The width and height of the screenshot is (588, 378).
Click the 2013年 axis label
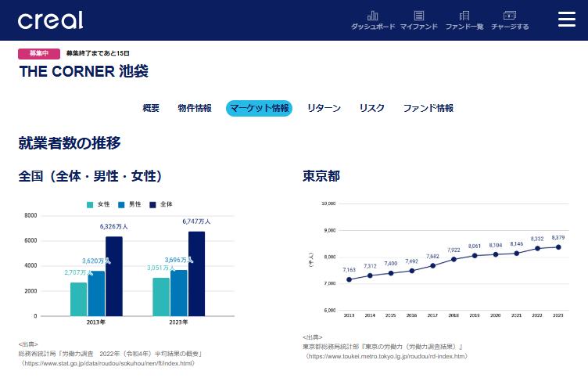[x=96, y=322]
